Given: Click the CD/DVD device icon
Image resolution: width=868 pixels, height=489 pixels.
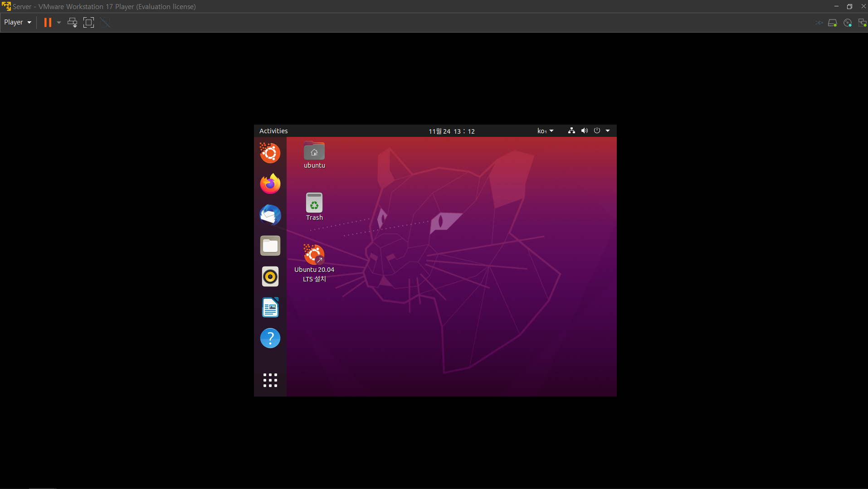Looking at the screenshot, I should click(848, 23).
